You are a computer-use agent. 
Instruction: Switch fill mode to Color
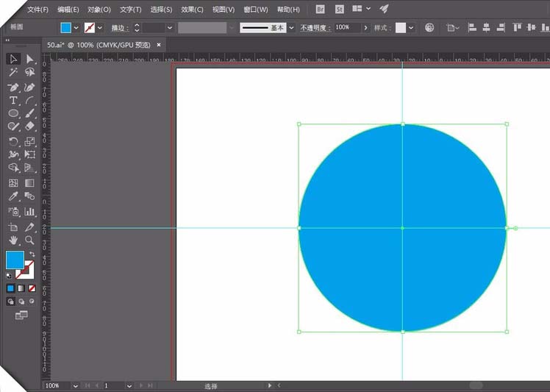click(x=10, y=288)
